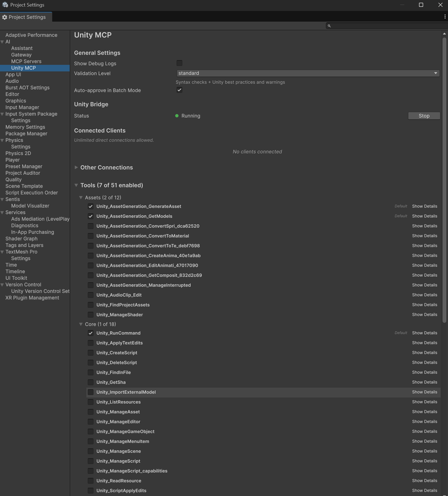Collapse the AI tree category

coord(2,42)
